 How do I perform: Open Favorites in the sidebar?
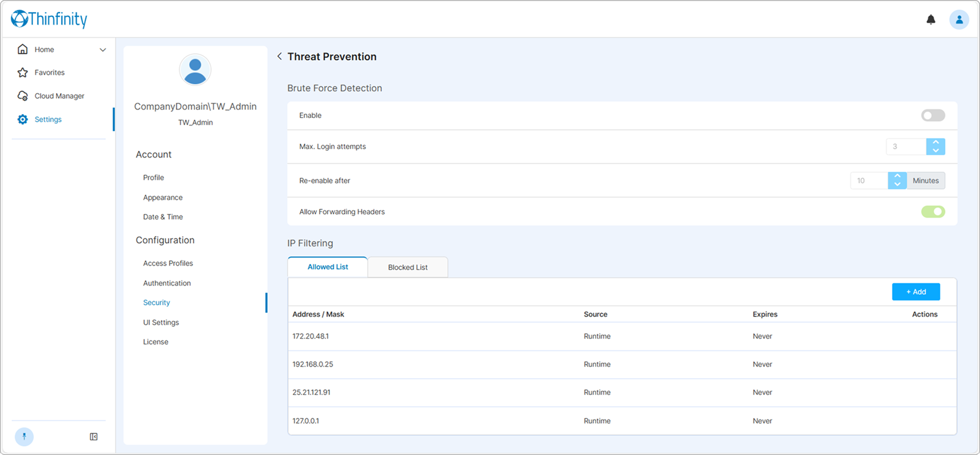coord(50,72)
